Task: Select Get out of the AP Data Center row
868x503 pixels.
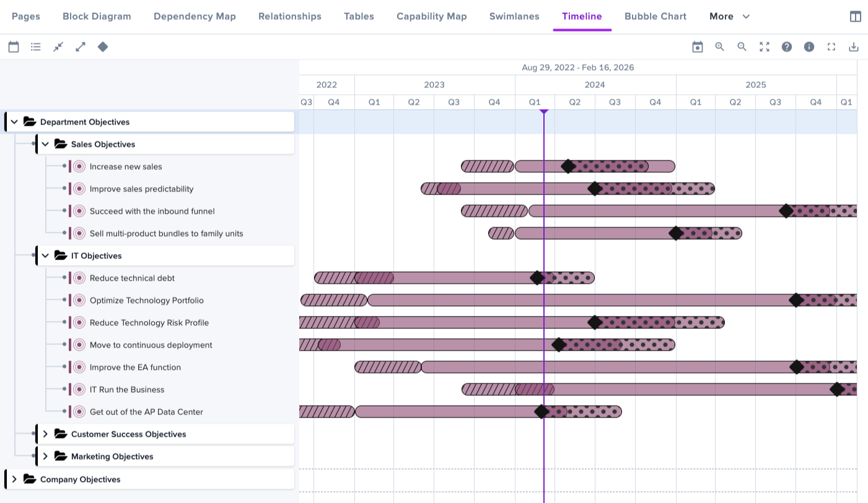Action: pos(146,411)
